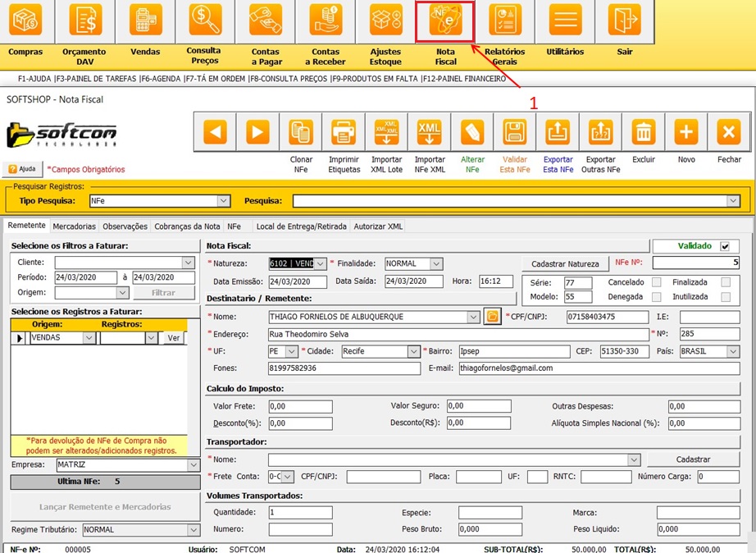756x553 pixels.
Task: Toggle the Validado checkbox
Action: 724,246
